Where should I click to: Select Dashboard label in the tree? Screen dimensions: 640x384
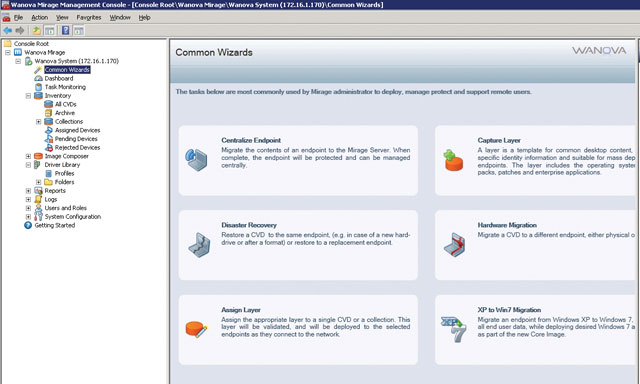tap(59, 78)
